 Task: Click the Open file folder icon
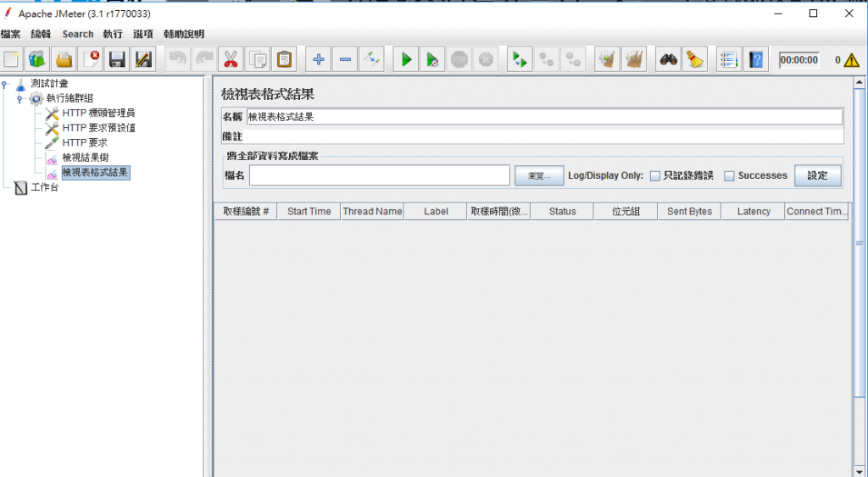pyautogui.click(x=64, y=59)
